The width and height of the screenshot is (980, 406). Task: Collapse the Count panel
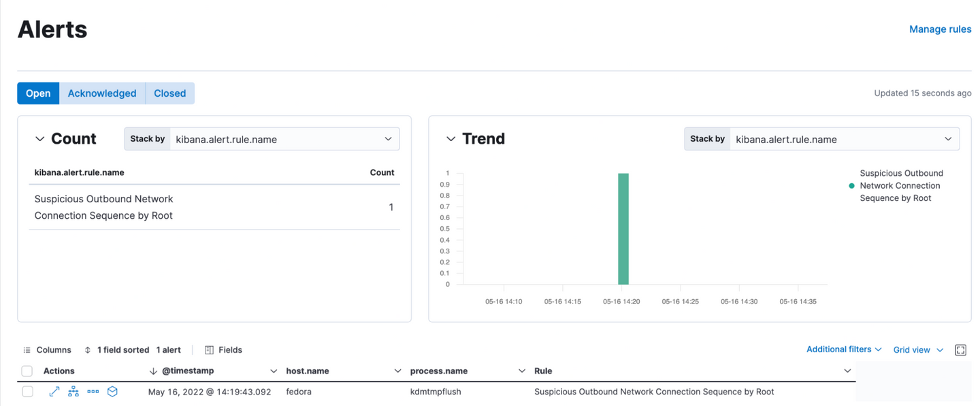39,139
